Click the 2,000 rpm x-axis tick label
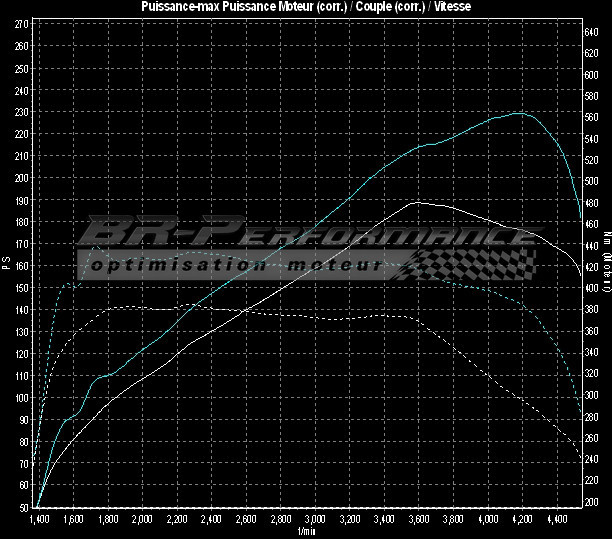This screenshot has height=539, width=612. click(x=142, y=521)
